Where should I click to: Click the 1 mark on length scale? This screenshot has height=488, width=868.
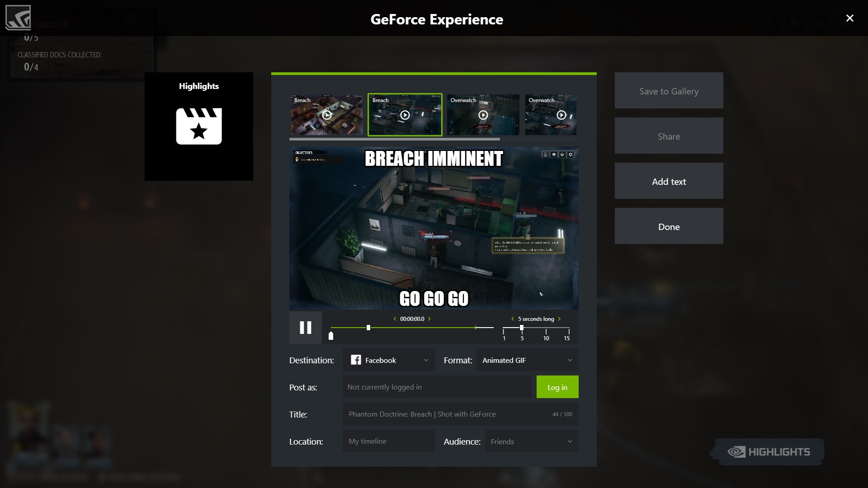pyautogui.click(x=504, y=338)
